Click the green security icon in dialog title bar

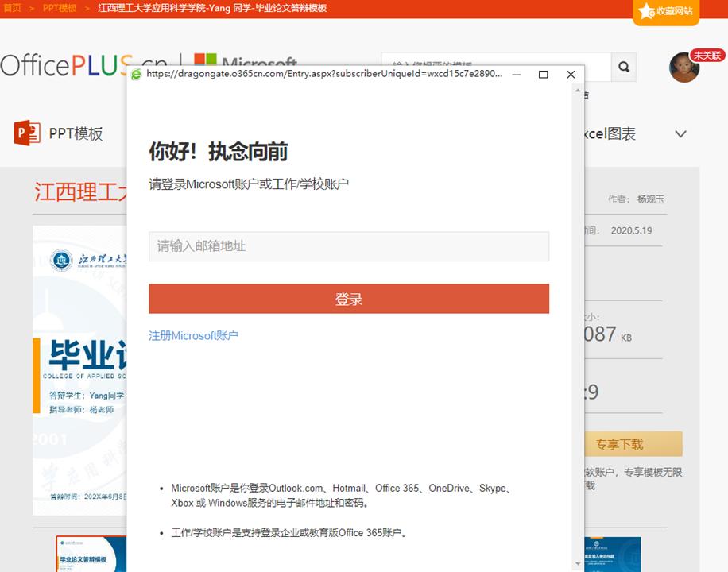tap(137, 73)
